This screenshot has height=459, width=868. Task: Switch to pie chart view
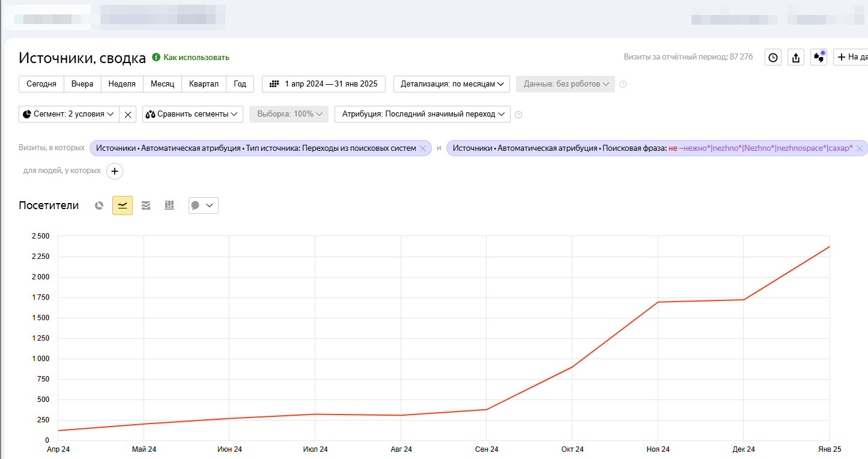click(99, 205)
